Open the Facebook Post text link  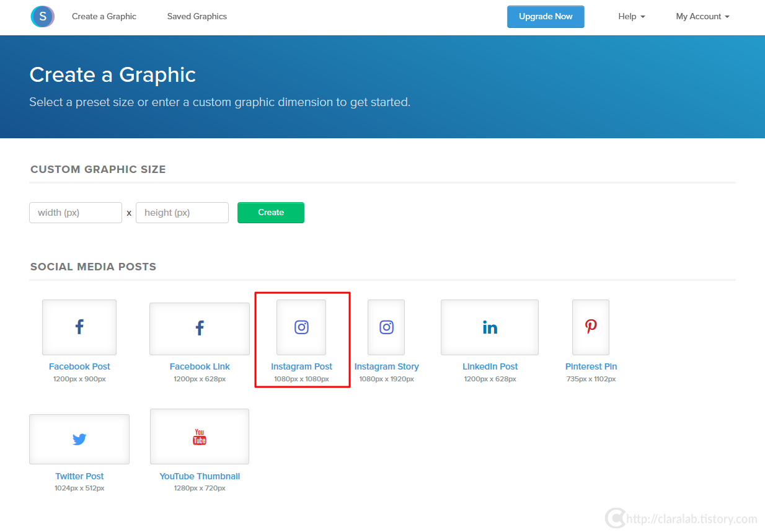click(x=79, y=366)
